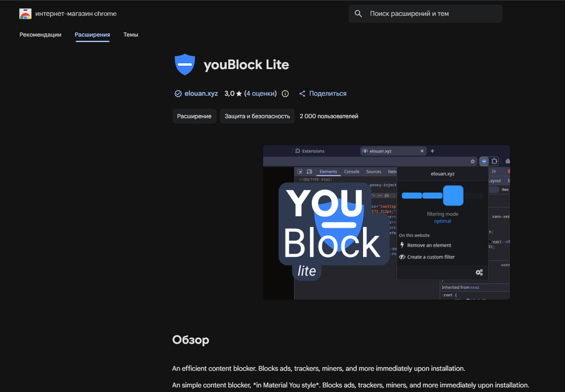
Task: Open the elouan.xyz publisher link
Action: coord(201,94)
